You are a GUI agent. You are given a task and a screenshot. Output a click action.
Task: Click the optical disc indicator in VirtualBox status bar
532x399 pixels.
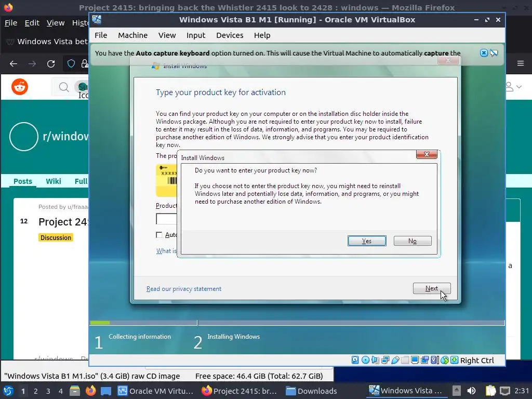[365, 360]
